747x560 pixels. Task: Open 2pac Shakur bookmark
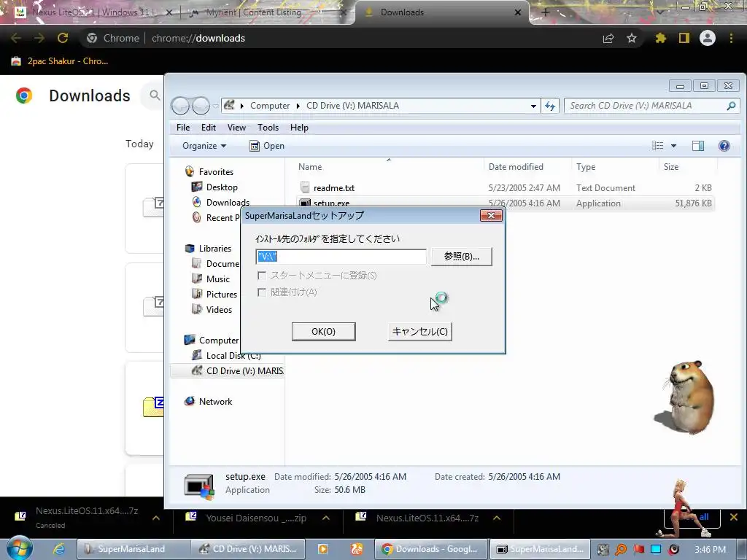[x=61, y=61]
